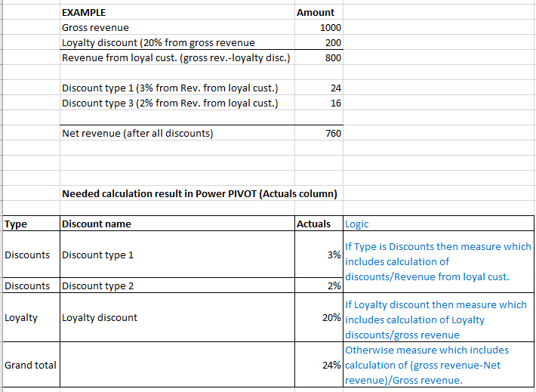Click the Actuals column header
536x392 pixels.
click(319, 224)
